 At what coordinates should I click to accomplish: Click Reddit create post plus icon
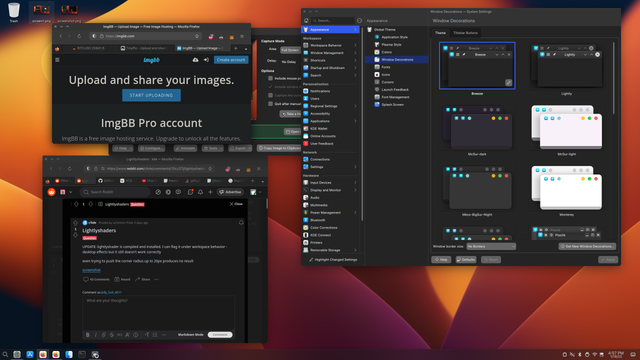point(210,192)
